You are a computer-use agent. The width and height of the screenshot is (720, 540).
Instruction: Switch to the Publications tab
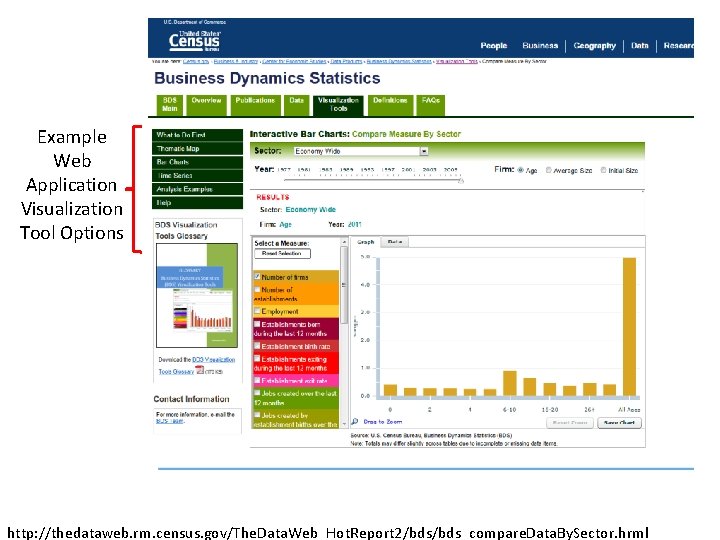click(x=255, y=105)
